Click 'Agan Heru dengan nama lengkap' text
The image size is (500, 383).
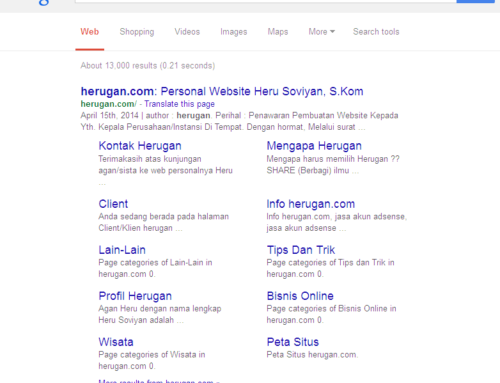[x=160, y=308]
